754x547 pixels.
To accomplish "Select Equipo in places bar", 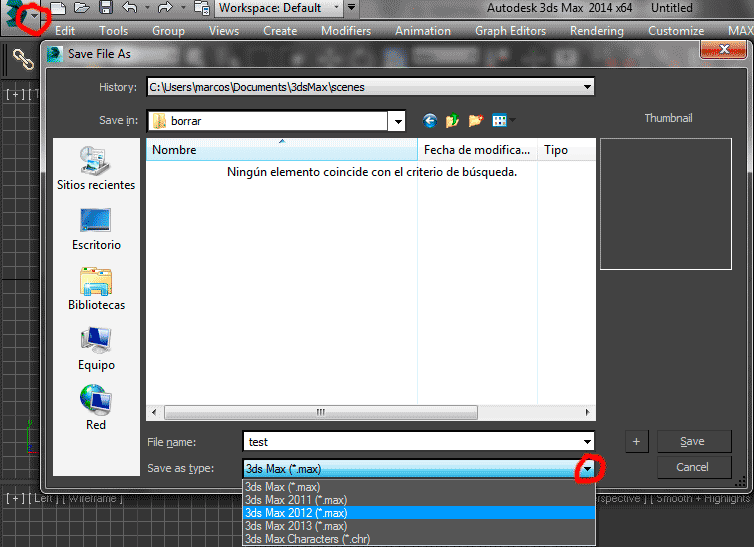I will [96, 349].
